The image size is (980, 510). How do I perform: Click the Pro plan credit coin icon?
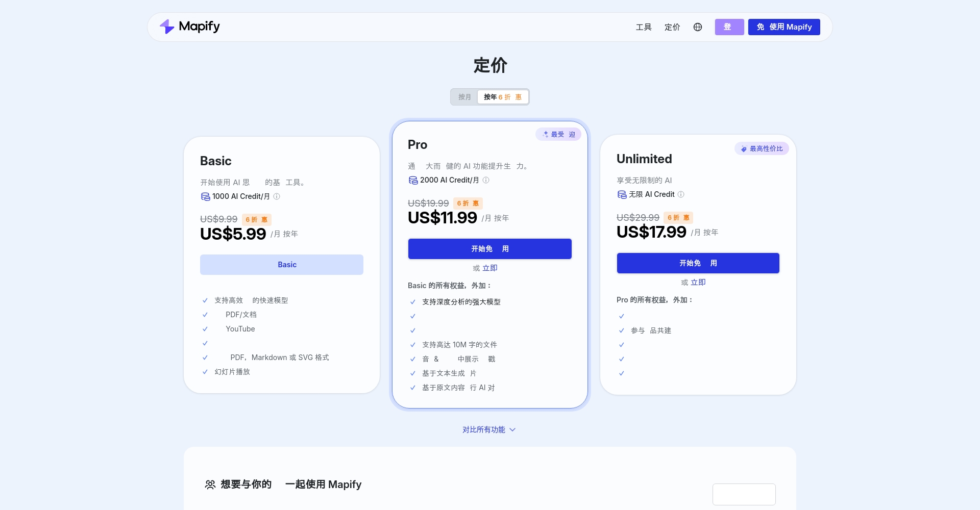[413, 180]
